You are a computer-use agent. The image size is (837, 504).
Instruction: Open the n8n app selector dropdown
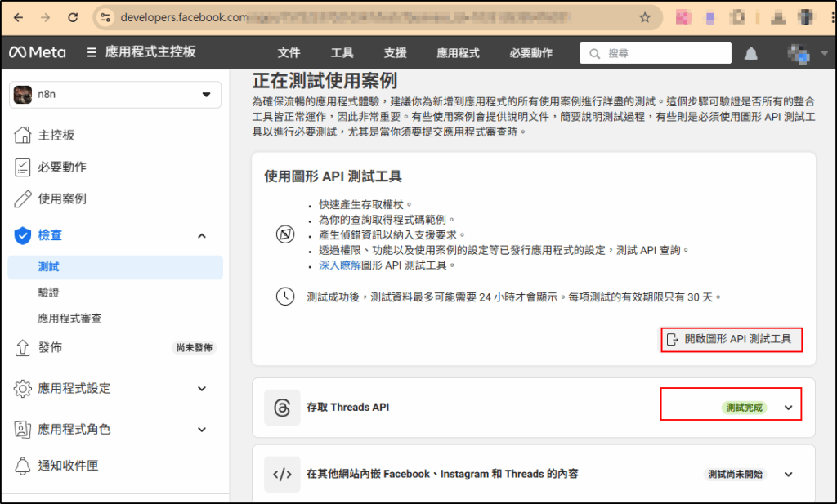pos(115,95)
